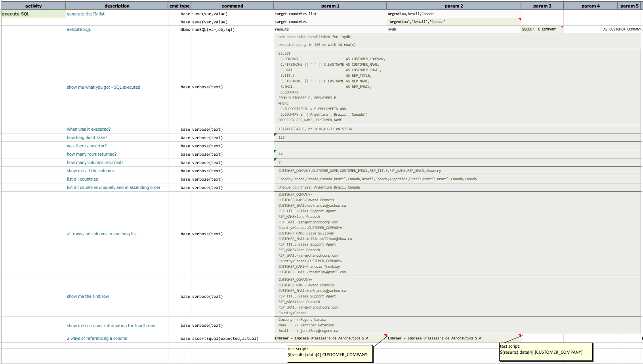Select 'show me what you got - SQL executed'

click(x=117, y=87)
